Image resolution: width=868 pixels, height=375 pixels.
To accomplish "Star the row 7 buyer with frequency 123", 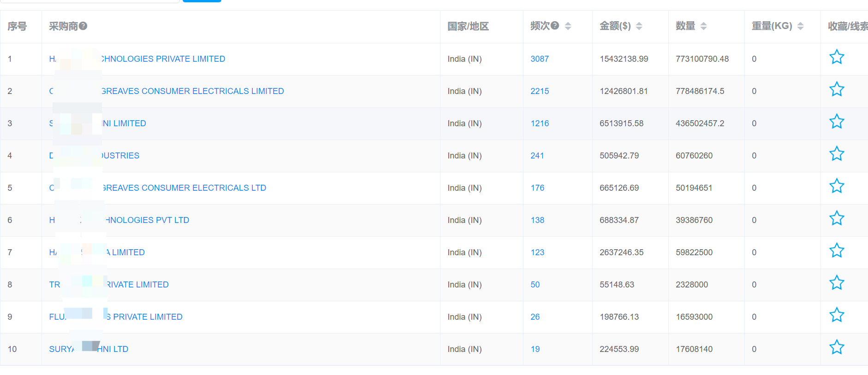I will [x=837, y=251].
